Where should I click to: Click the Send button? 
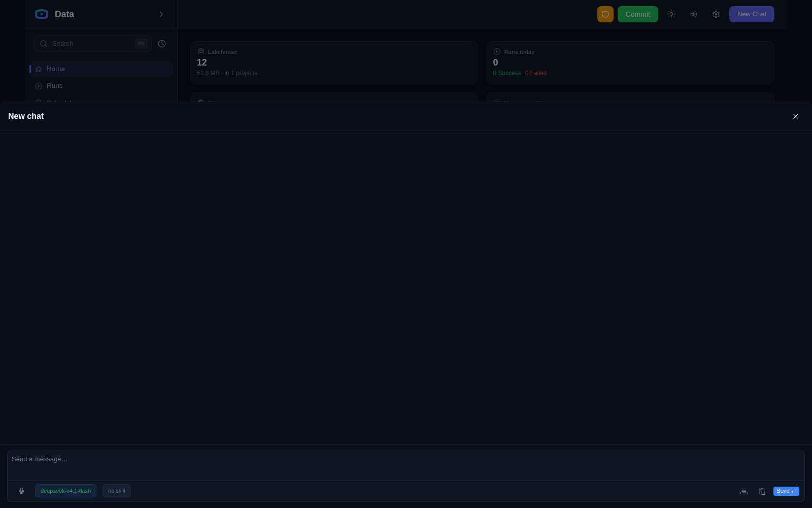tap(786, 491)
